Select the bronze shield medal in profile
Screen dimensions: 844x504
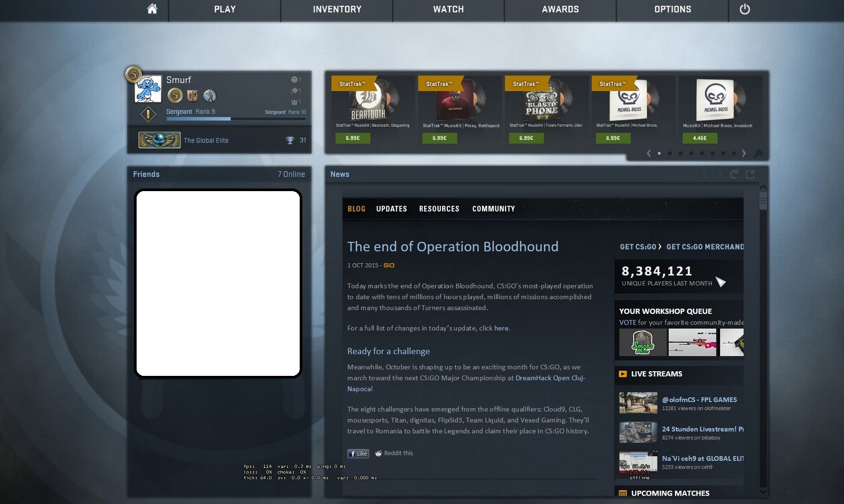[192, 95]
